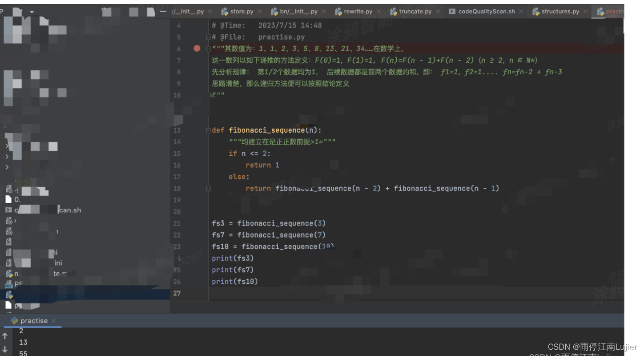Click the Python icon on practise run tab
The image size is (644, 356).
tap(14, 321)
